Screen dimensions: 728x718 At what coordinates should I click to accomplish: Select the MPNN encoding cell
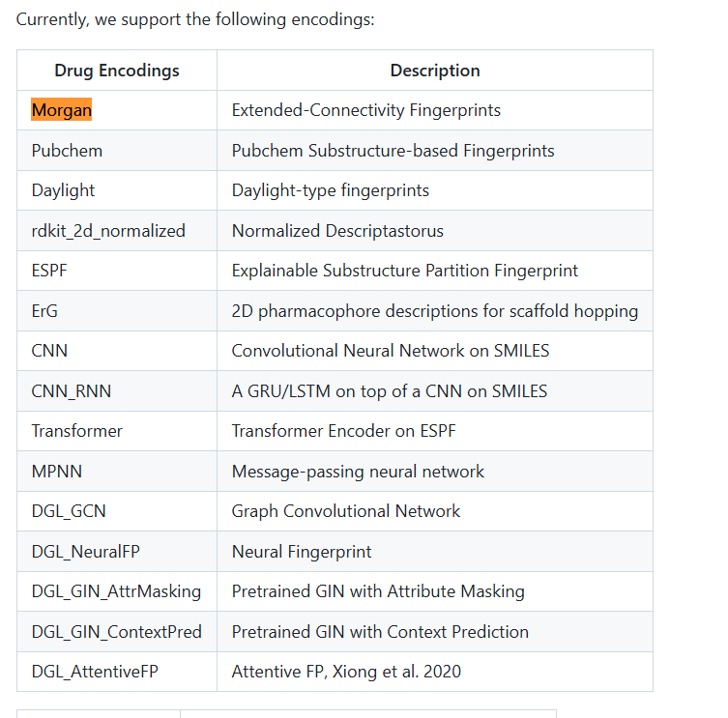(55, 472)
